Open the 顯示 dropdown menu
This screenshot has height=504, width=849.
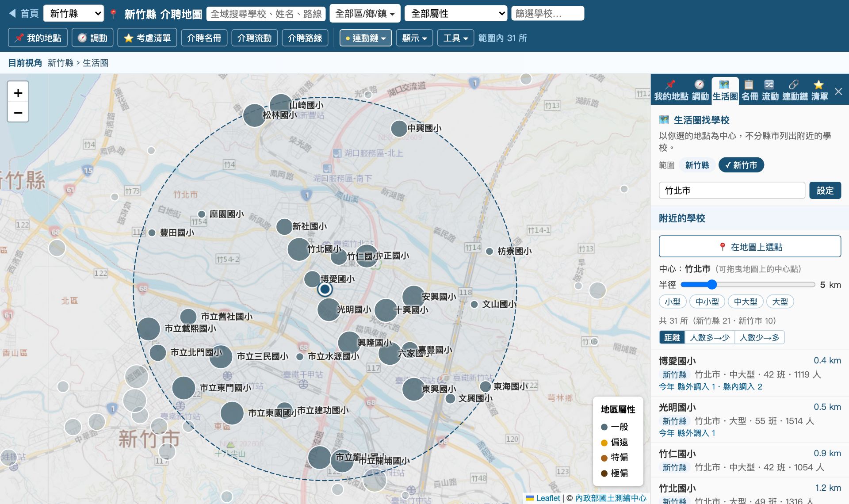coord(414,38)
